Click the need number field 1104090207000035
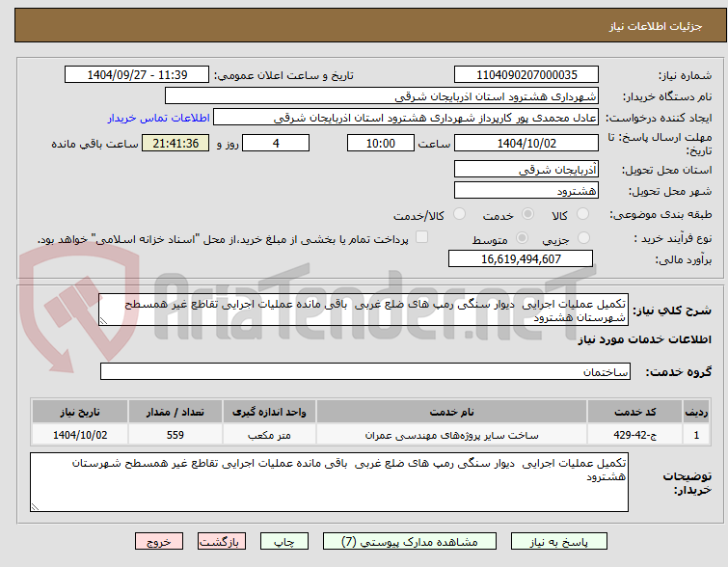728x567 pixels. (x=526, y=75)
